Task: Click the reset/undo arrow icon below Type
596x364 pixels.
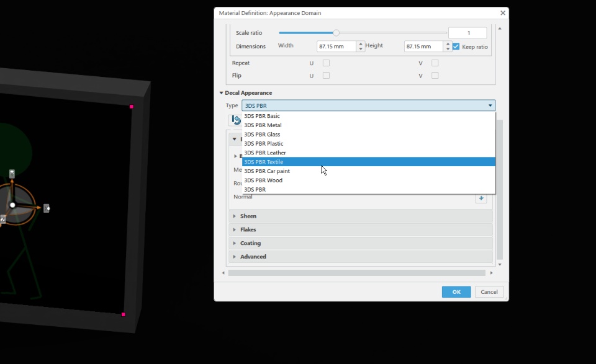Action: click(236, 120)
